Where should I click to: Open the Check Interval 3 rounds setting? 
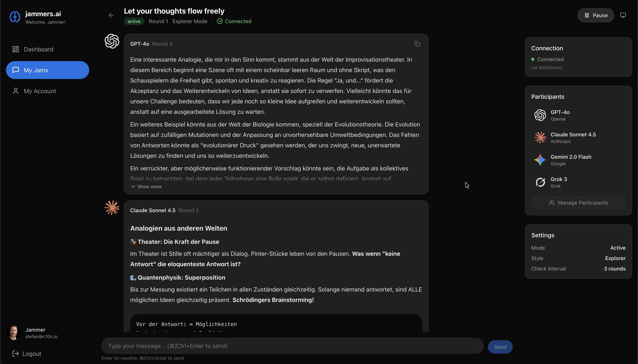point(578,268)
